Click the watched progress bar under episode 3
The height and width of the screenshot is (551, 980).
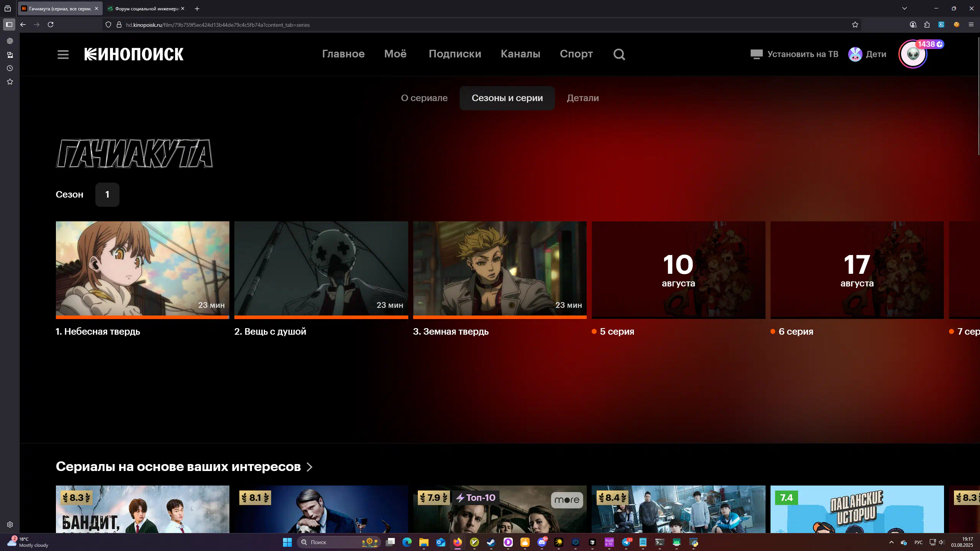500,317
